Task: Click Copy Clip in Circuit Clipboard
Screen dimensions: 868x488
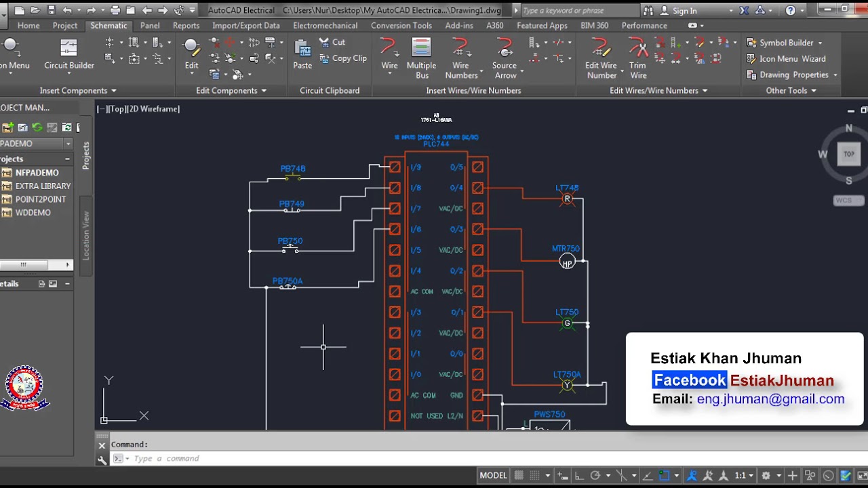Action: click(x=342, y=58)
